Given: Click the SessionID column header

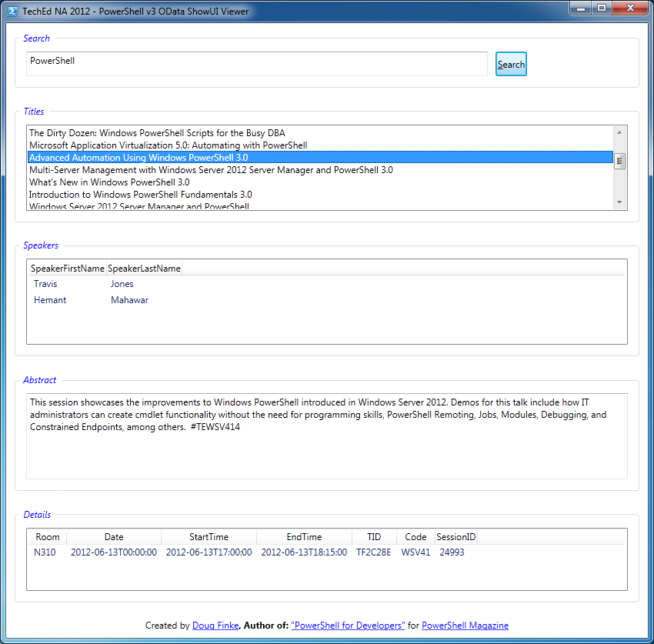Looking at the screenshot, I should (x=455, y=536).
